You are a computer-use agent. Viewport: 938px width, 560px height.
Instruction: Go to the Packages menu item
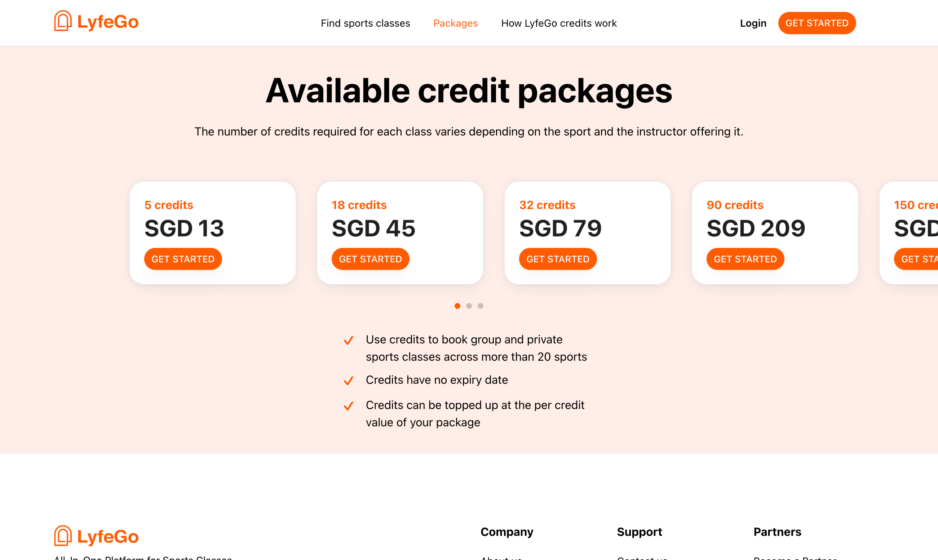(455, 23)
